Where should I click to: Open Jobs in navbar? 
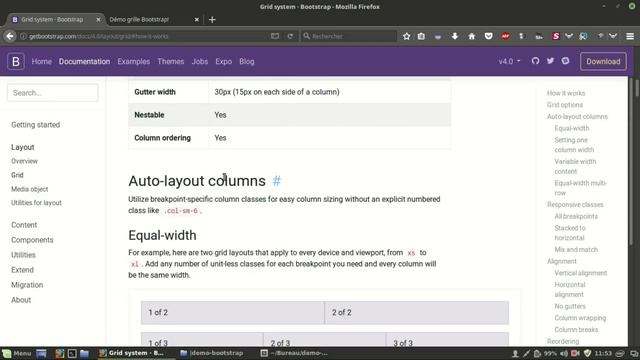[200, 61]
